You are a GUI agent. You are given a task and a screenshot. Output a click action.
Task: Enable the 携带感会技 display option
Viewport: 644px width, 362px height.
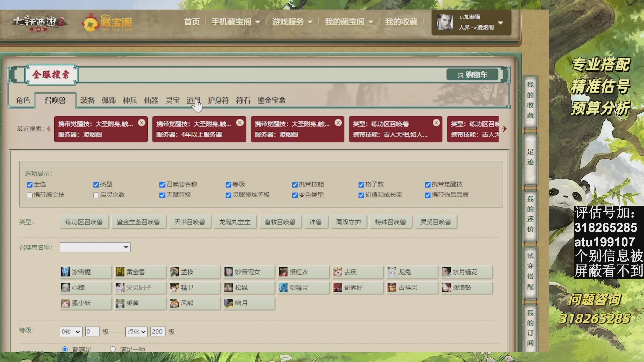pos(30,195)
